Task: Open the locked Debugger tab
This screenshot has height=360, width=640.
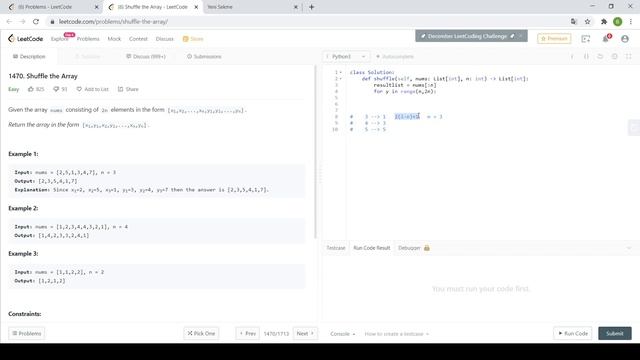Action: pyautogui.click(x=413, y=248)
